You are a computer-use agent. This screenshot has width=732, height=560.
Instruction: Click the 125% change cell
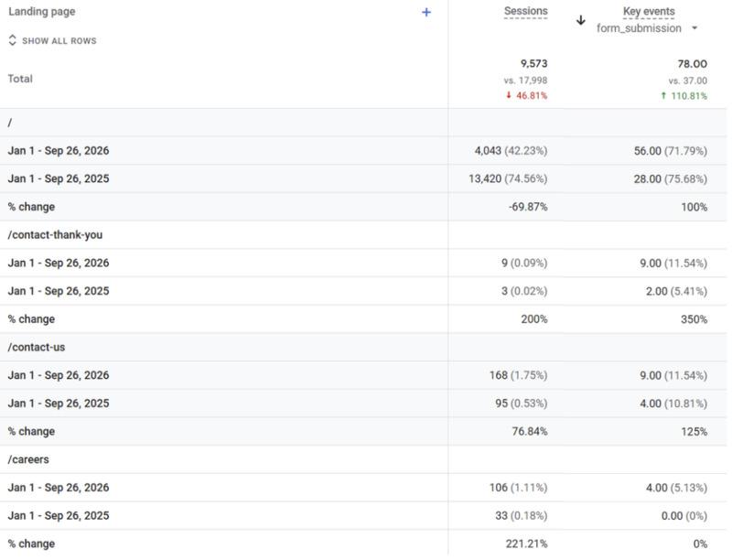tap(694, 431)
